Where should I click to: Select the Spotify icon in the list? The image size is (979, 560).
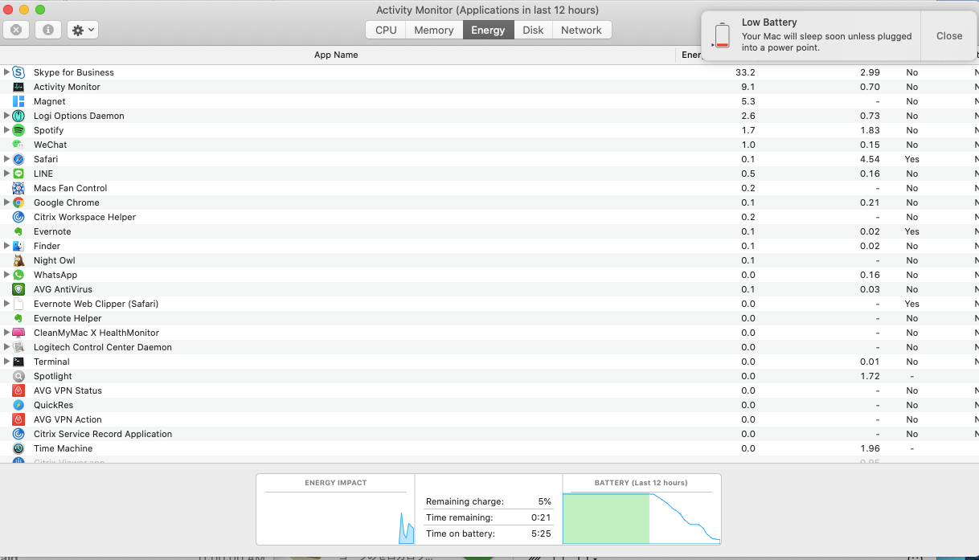tap(18, 130)
